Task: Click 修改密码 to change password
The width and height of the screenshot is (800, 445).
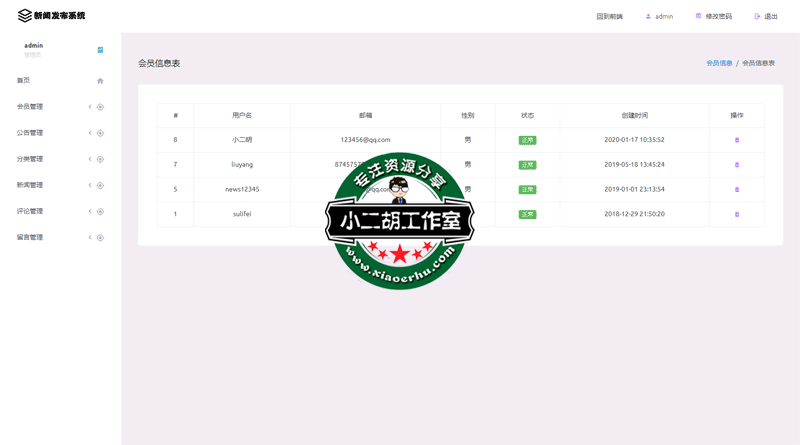Action: 718,17
